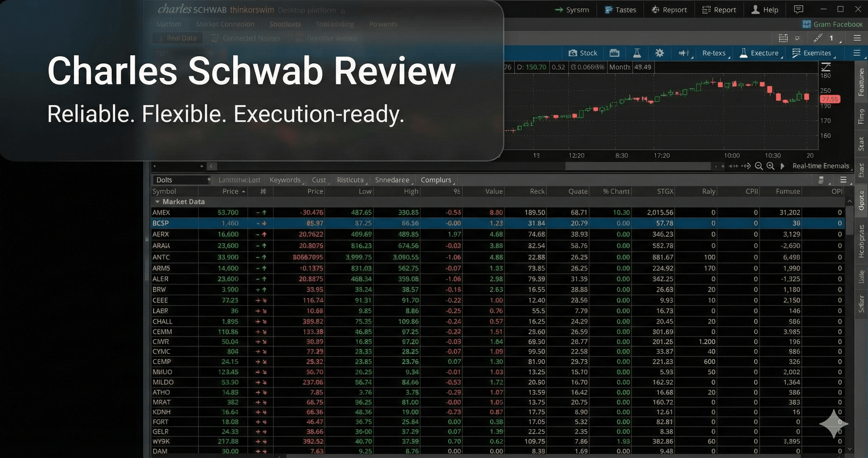This screenshot has height=458, width=868.
Task: Open the Tastes menu item
Action: tap(620, 10)
